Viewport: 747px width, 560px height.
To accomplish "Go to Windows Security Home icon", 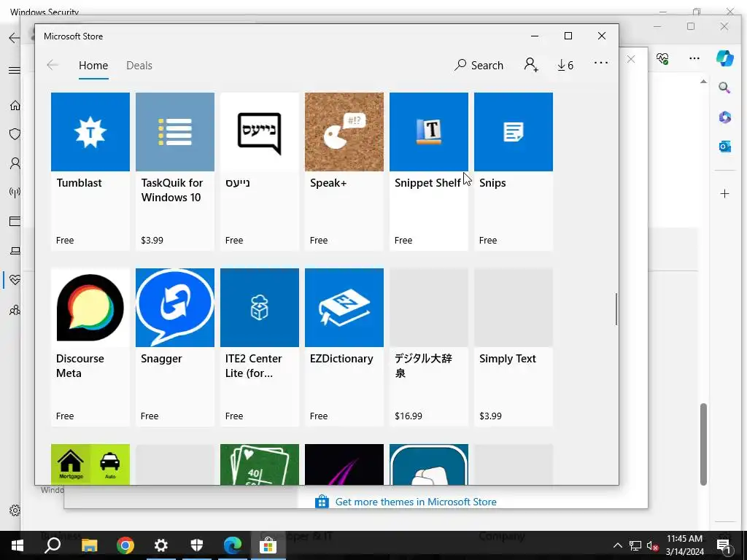I will [x=15, y=105].
